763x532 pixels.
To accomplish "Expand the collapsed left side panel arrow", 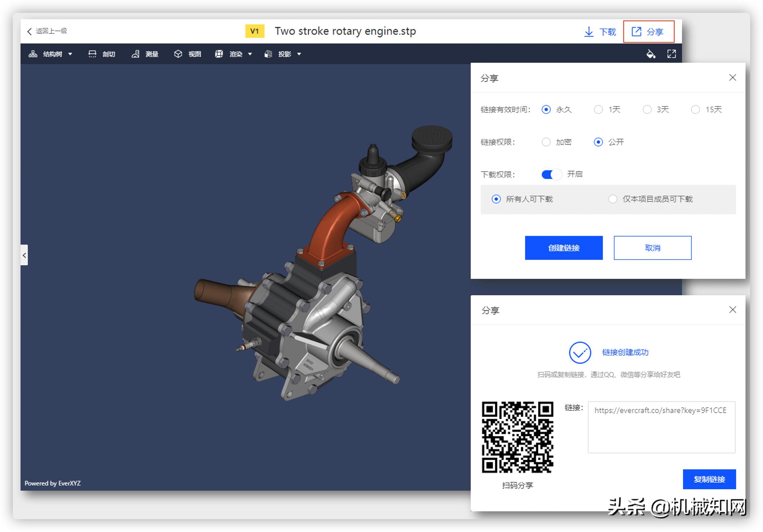I will [x=24, y=255].
